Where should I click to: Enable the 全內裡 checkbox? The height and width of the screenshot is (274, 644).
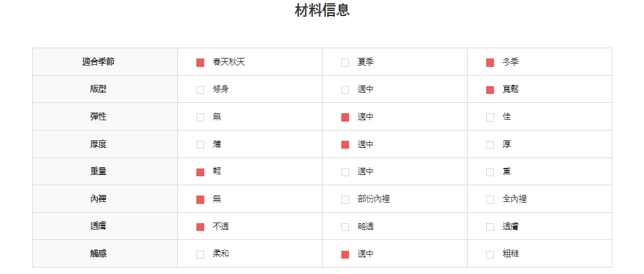pos(490,199)
